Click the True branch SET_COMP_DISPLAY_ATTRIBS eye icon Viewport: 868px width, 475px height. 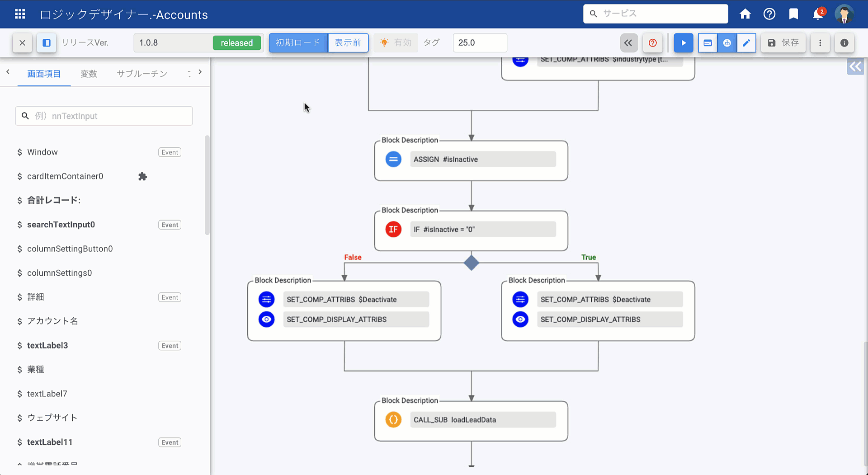pyautogui.click(x=520, y=319)
